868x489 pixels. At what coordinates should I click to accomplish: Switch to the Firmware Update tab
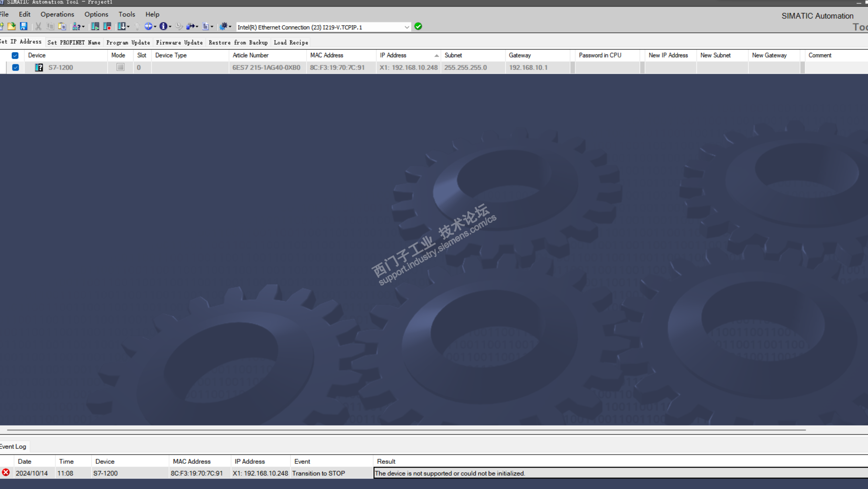click(179, 43)
